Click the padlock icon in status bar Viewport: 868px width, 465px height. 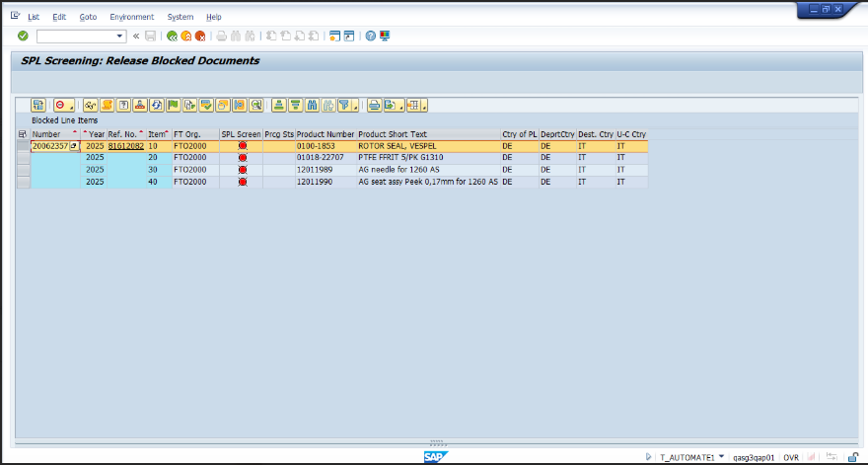pyautogui.click(x=853, y=457)
